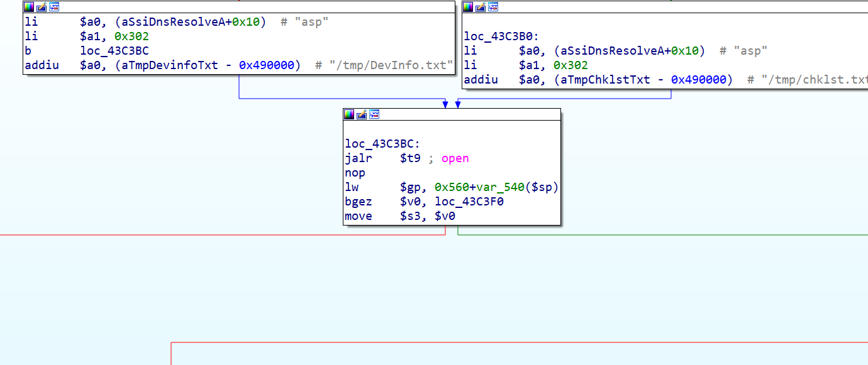Click the edit-name pencil icon on DevInfo.txt node

[x=42, y=7]
